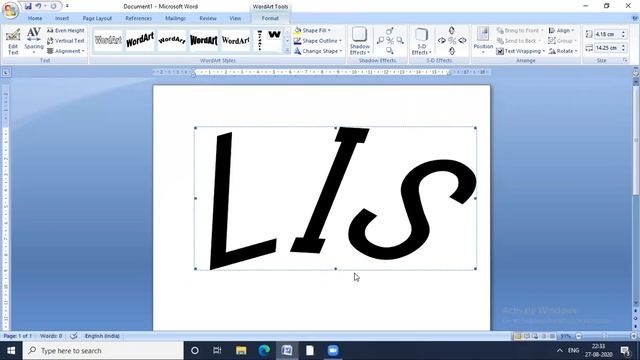Image resolution: width=640 pixels, height=360 pixels.
Task: Nudge the shadow right
Action: point(400,40)
